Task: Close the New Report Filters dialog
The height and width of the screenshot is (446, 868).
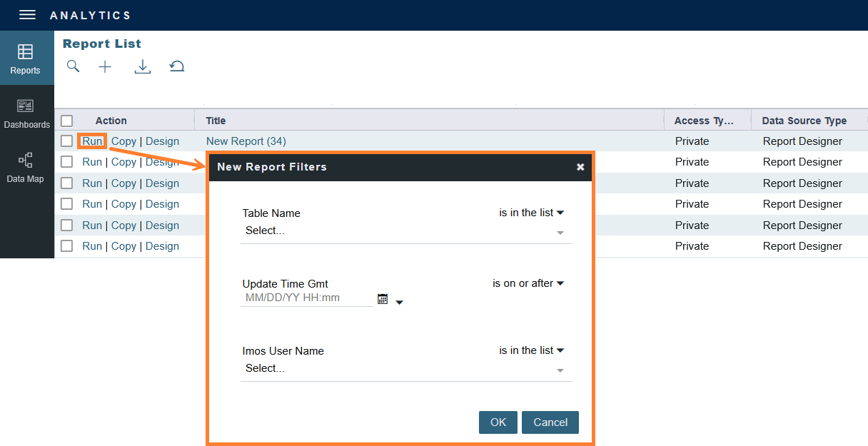Action: (x=580, y=167)
